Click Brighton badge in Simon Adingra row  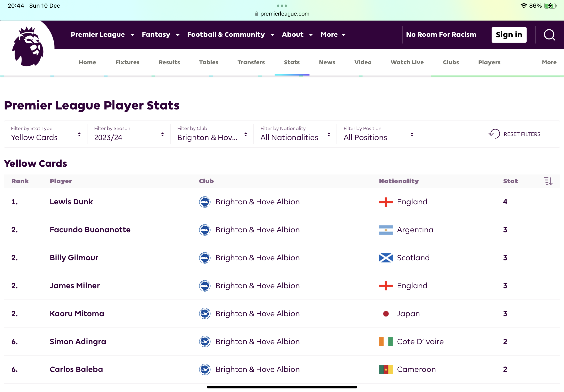point(205,342)
